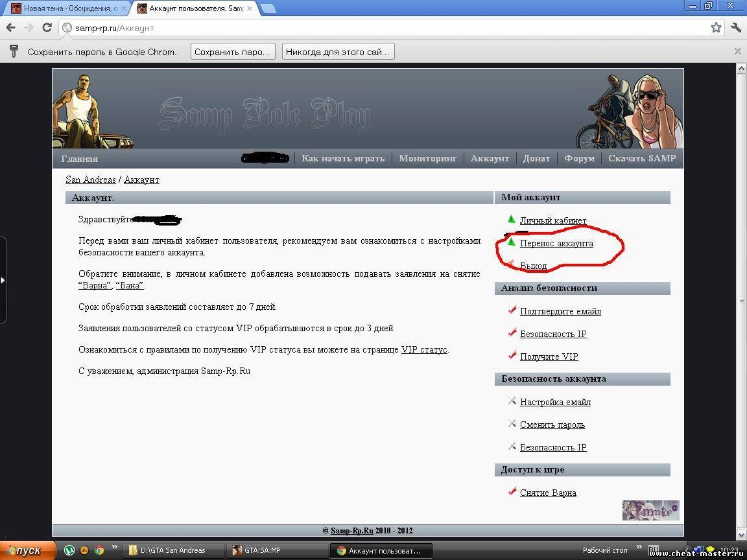Close the Аккаунт пользователя browser tab
747x560 pixels.
(x=250, y=8)
